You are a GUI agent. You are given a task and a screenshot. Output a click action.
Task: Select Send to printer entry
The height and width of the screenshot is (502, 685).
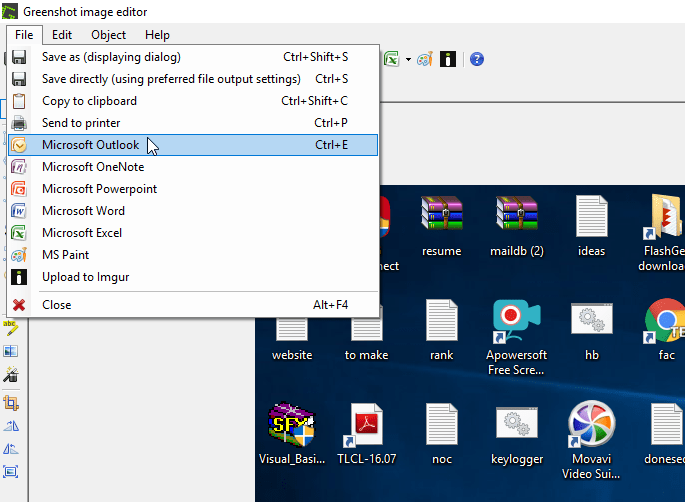(193, 123)
